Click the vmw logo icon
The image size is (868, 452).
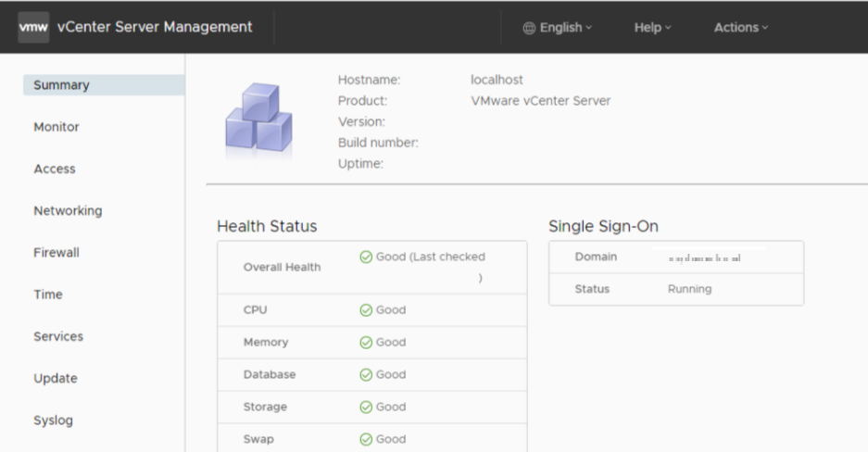(x=33, y=27)
